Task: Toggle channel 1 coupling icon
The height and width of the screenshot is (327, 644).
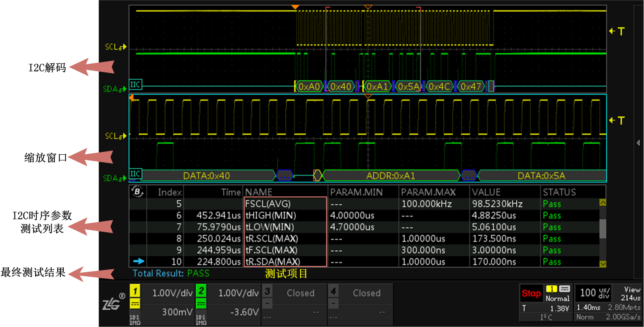Action: pos(135,304)
